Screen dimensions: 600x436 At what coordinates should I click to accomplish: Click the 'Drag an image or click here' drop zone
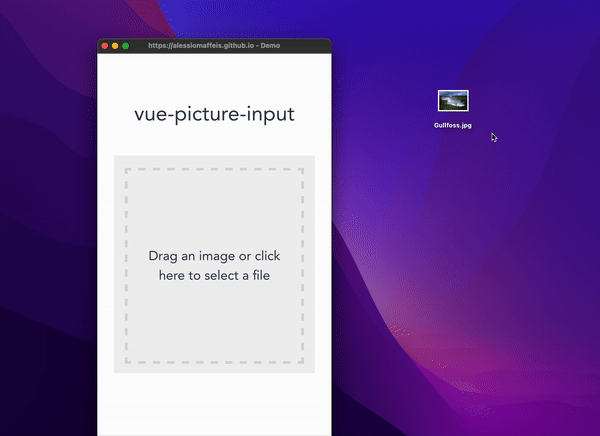click(x=214, y=264)
